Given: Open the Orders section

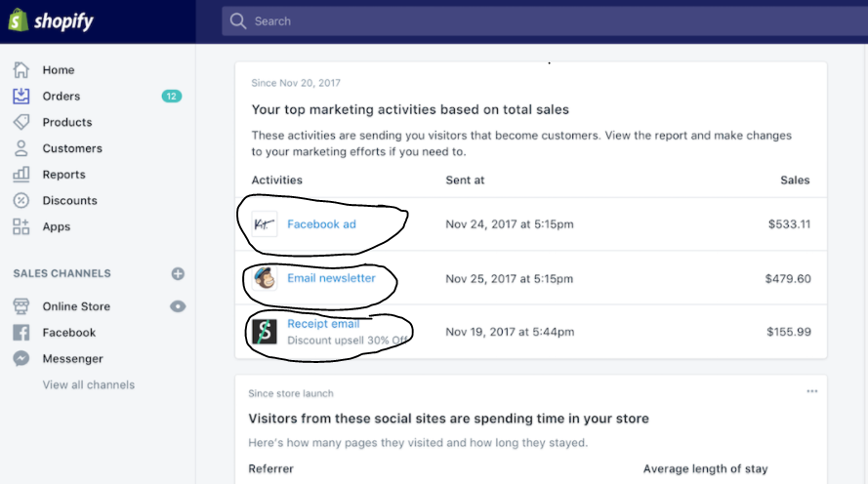Looking at the screenshot, I should click(x=61, y=97).
